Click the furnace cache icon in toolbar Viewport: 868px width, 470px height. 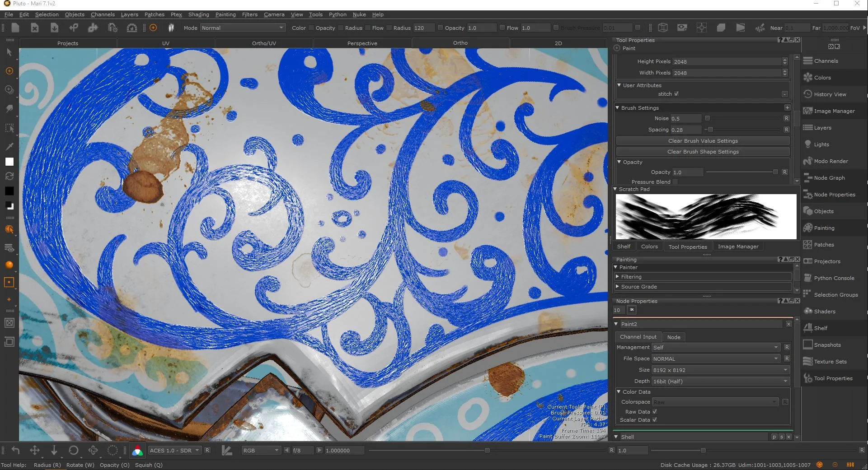131,28
